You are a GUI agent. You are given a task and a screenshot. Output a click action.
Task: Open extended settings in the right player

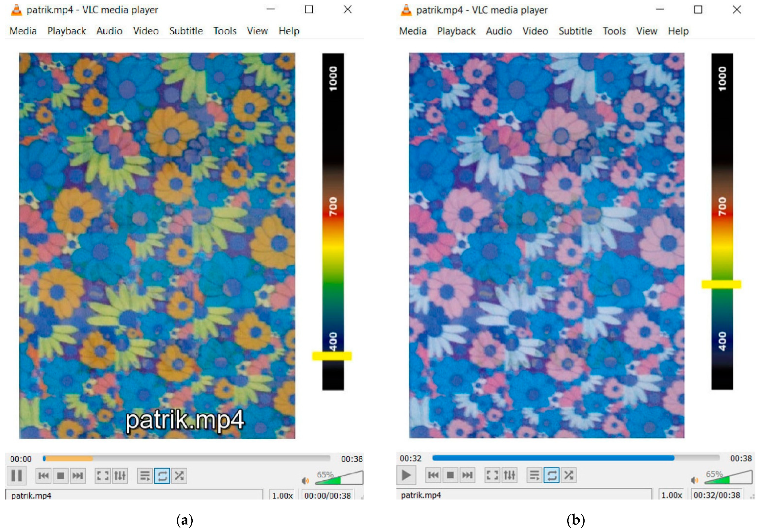509,475
